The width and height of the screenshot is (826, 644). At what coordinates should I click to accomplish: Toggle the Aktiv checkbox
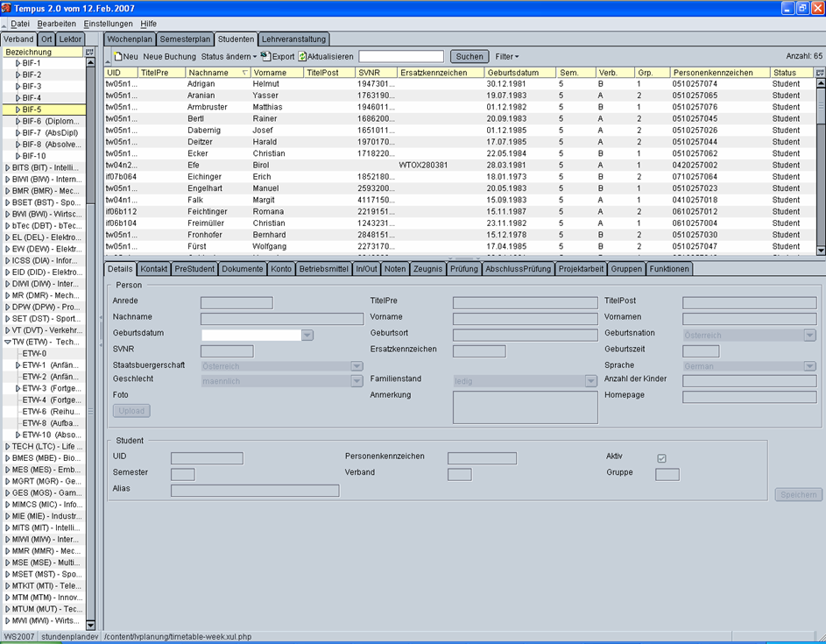[661, 458]
